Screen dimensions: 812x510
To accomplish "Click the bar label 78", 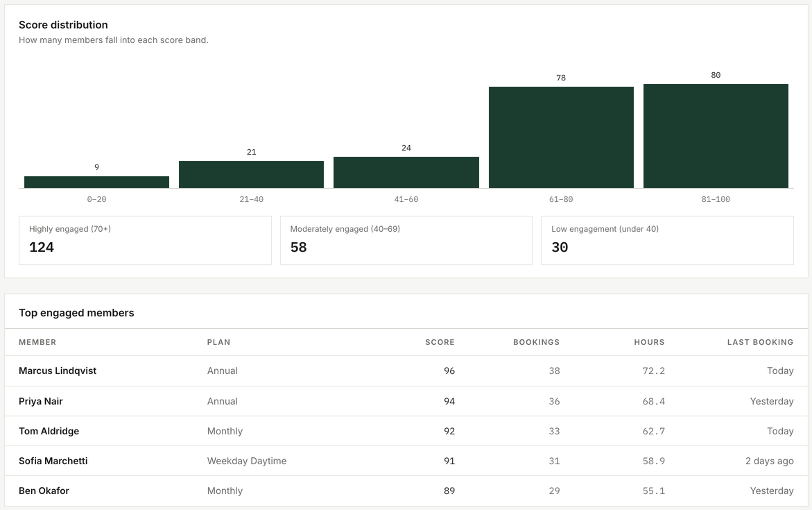I will [x=561, y=78].
